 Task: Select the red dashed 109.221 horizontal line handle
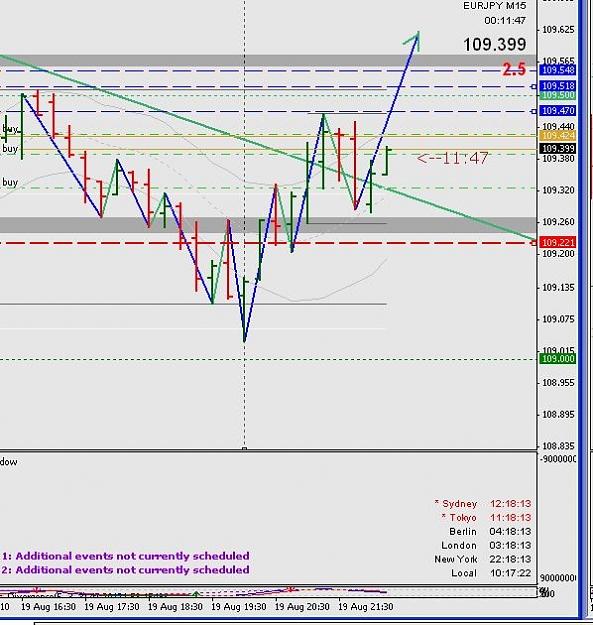click(534, 243)
